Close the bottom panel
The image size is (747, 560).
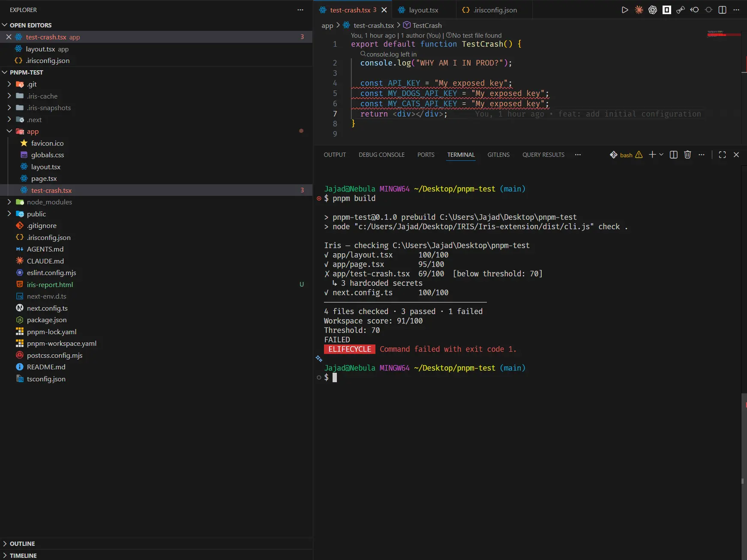click(736, 155)
